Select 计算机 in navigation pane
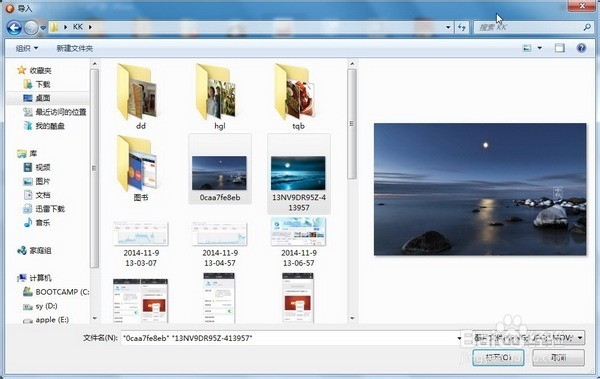 pyautogui.click(x=34, y=278)
